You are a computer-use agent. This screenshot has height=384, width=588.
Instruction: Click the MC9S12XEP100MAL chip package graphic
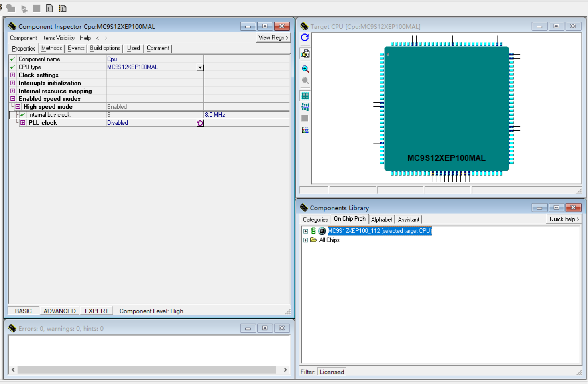coord(446,109)
